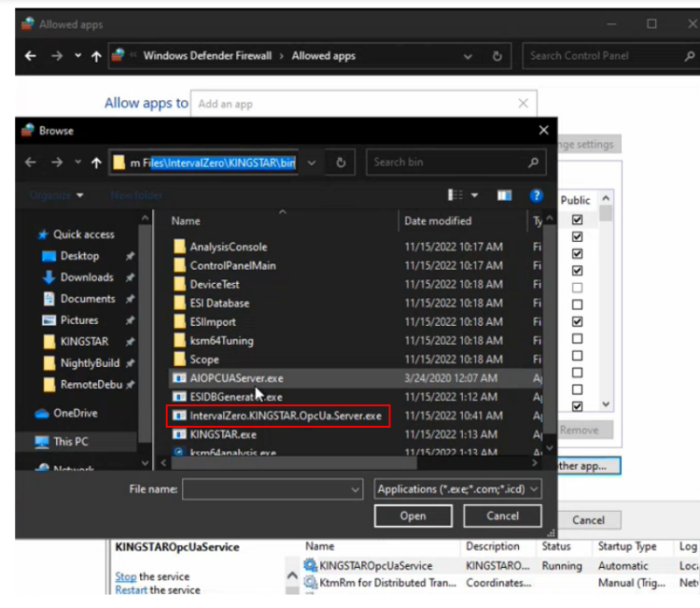Go up one folder in Browse dialog

(96, 163)
